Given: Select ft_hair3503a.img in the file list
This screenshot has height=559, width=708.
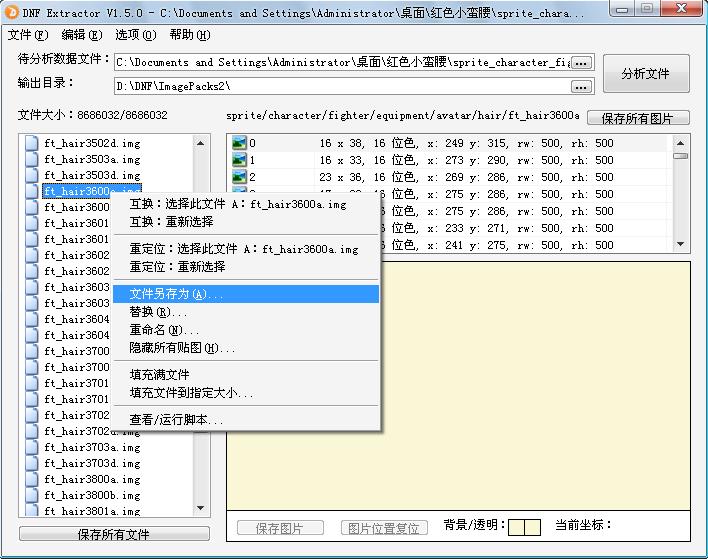Looking at the screenshot, I should point(92,159).
